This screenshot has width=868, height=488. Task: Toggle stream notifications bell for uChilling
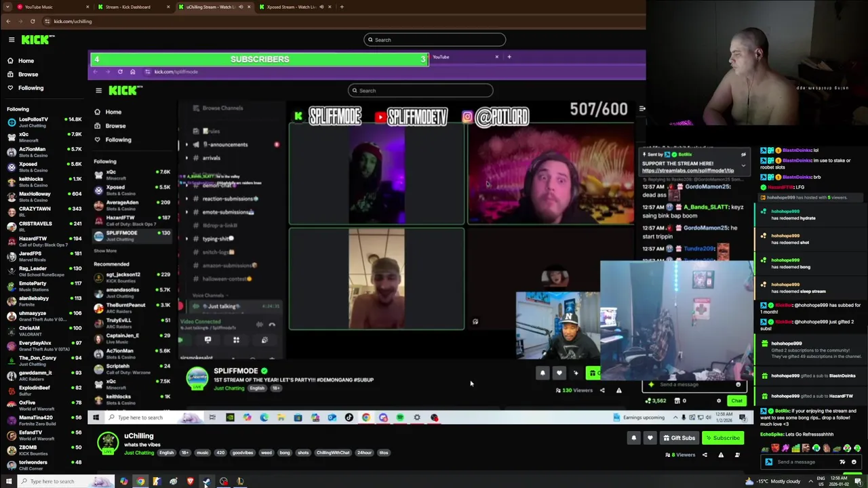point(634,438)
